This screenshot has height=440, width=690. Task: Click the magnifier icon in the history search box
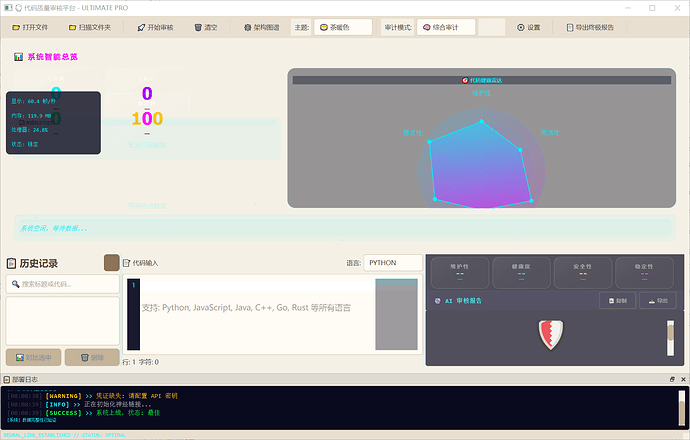15,284
